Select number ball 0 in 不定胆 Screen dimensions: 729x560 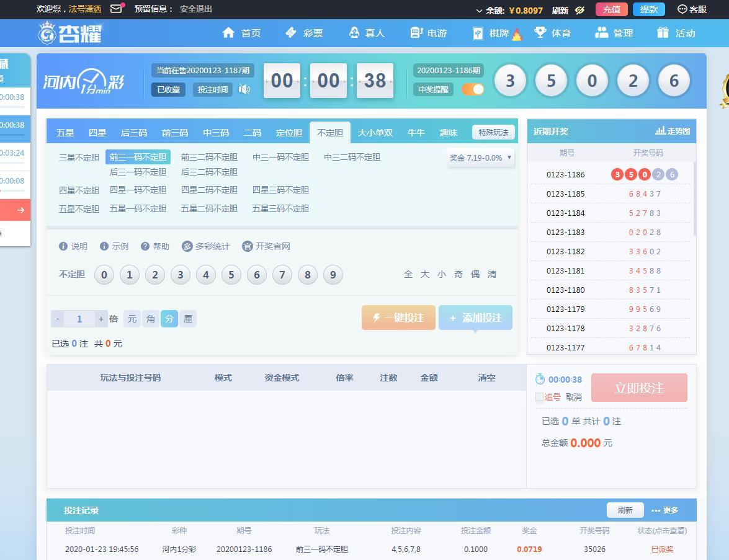pos(104,275)
